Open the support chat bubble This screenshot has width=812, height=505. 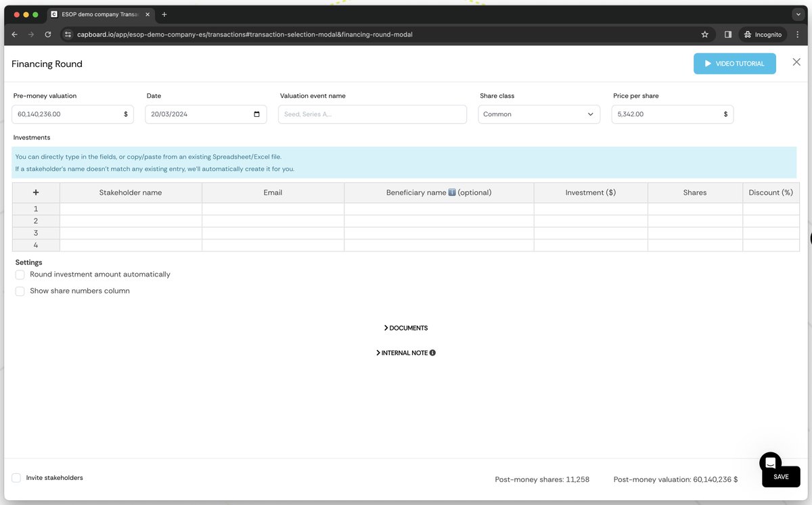pos(770,463)
